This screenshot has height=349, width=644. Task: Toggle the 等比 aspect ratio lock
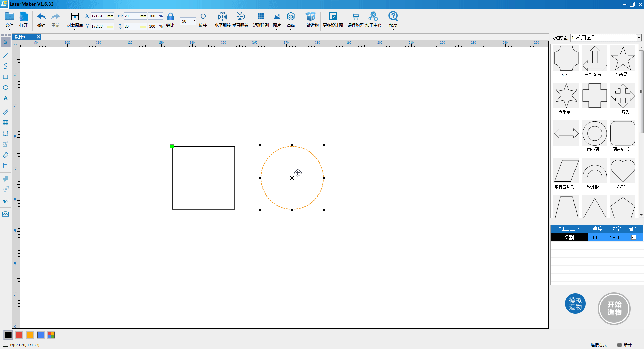point(170,17)
